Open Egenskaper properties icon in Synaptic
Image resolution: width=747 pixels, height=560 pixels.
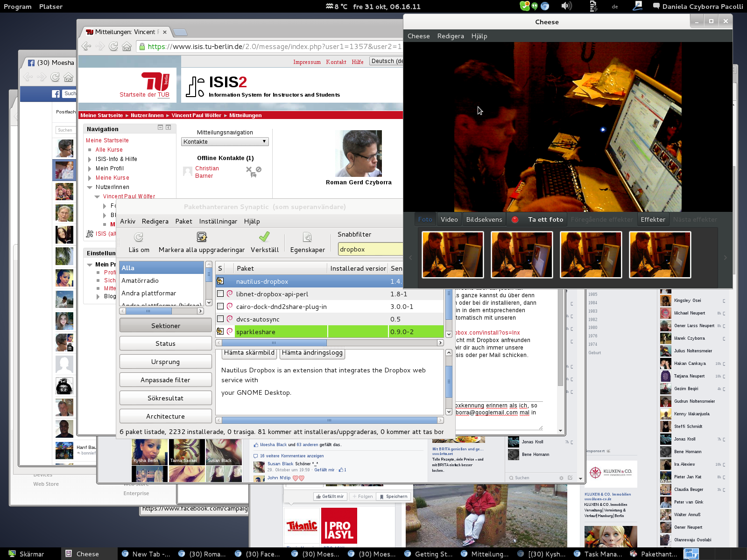[x=307, y=237]
